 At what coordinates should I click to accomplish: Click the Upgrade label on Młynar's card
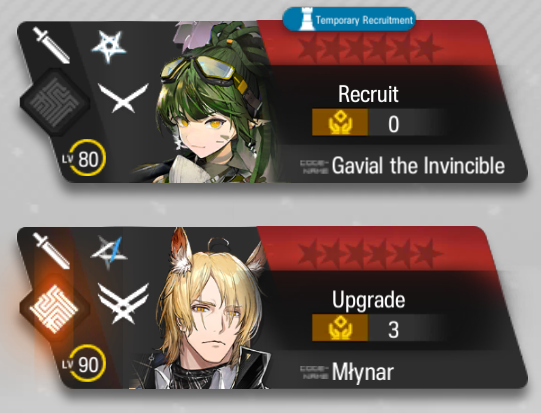pyautogui.click(x=368, y=299)
